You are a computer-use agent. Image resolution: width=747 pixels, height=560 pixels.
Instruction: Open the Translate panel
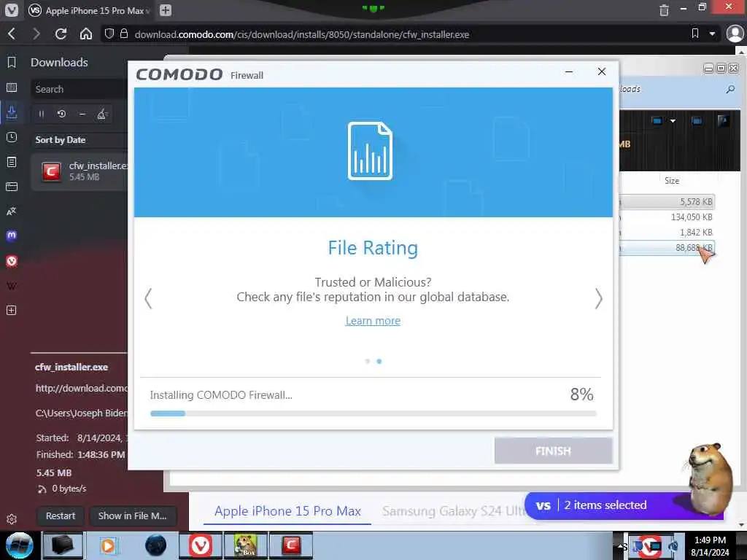click(12, 211)
